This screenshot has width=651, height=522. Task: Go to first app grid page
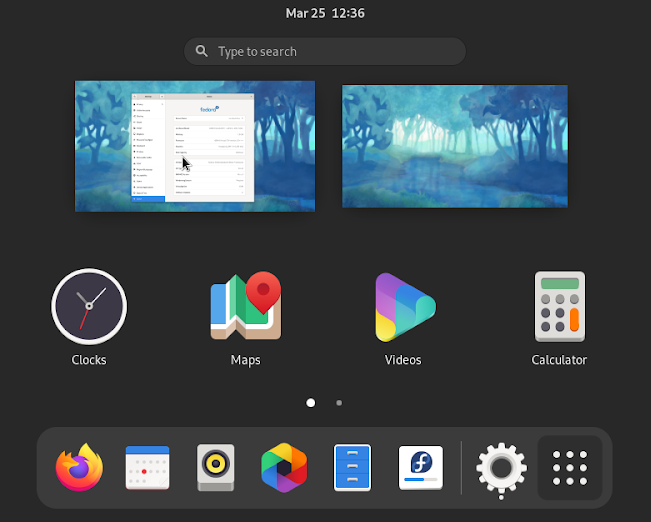tap(311, 403)
